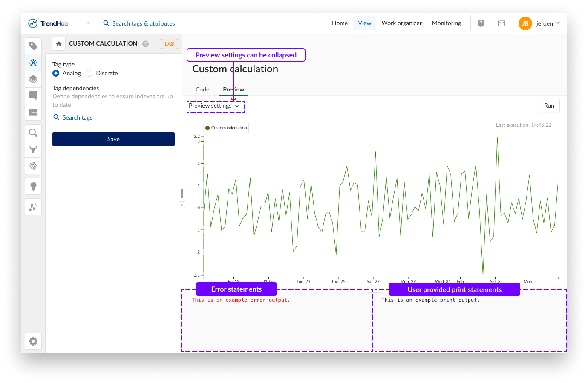588x383 pixels.
Task: Open the comments speech bubble icon
Action: pyautogui.click(x=33, y=96)
